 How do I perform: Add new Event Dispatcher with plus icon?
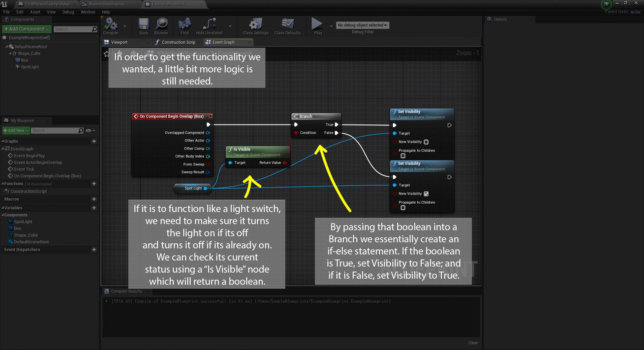coord(94,250)
